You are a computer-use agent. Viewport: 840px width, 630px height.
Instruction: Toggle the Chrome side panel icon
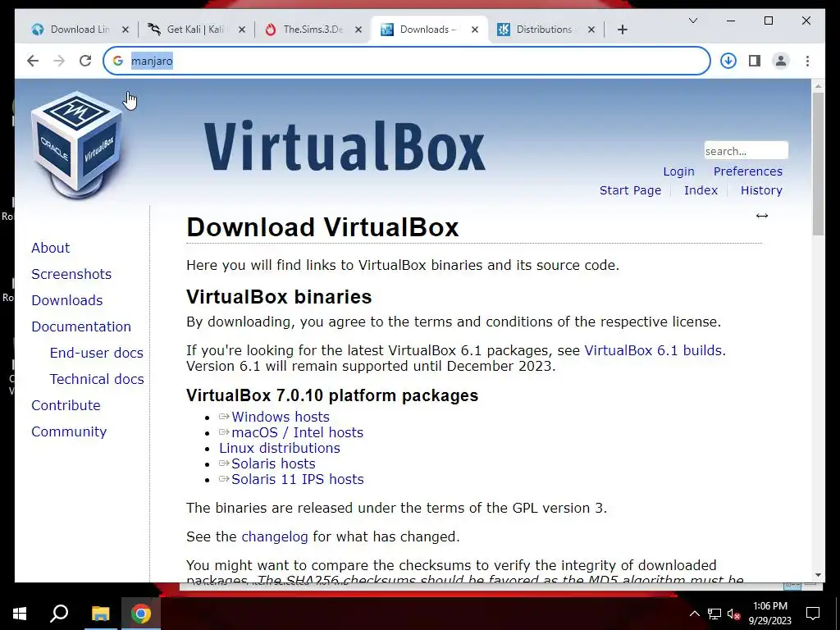coord(755,61)
